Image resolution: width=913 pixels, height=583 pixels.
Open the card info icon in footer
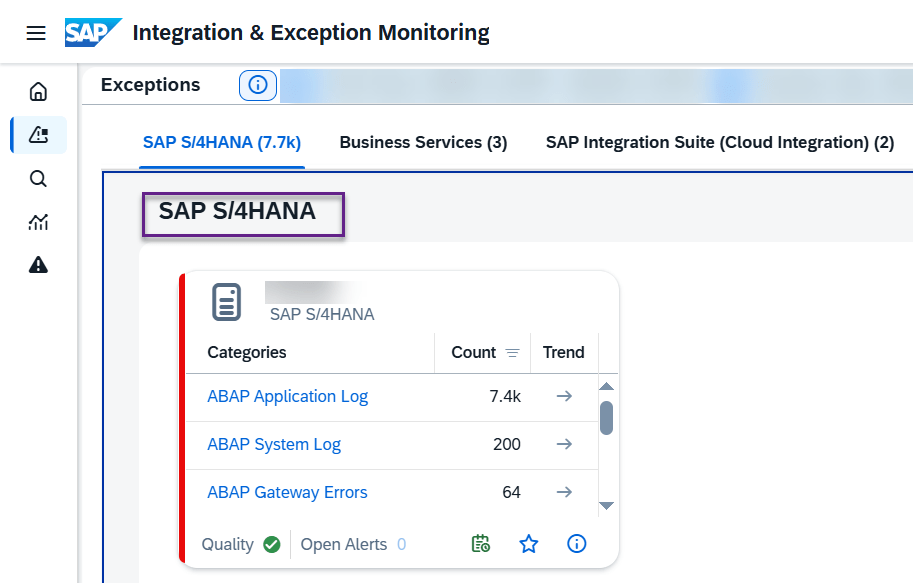pos(577,544)
